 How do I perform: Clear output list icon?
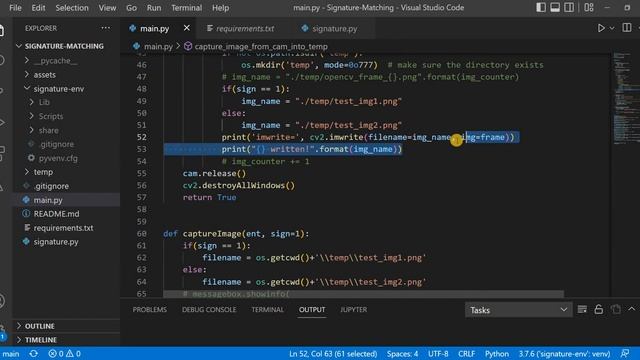(x=582, y=309)
